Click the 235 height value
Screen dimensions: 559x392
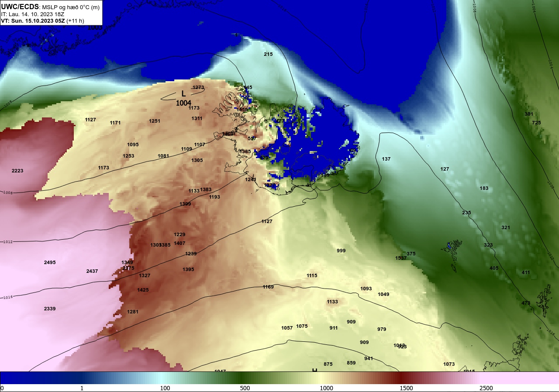coord(466,213)
